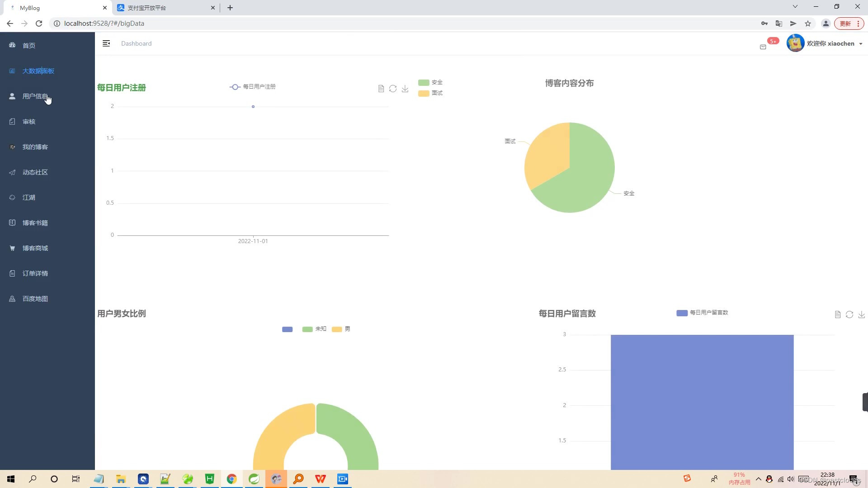The width and height of the screenshot is (868, 488).
Task: Click the 未知 legend color swatch
Action: pyautogui.click(x=307, y=329)
